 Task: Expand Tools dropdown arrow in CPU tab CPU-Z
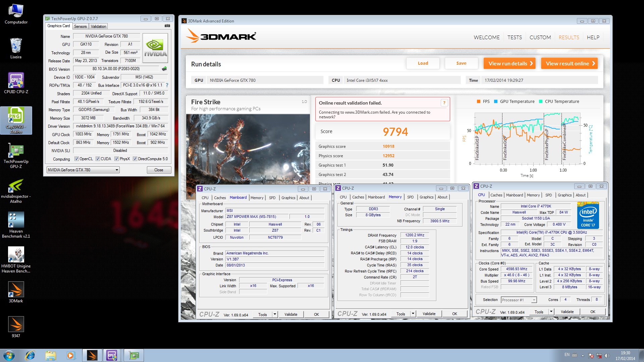[551, 312]
